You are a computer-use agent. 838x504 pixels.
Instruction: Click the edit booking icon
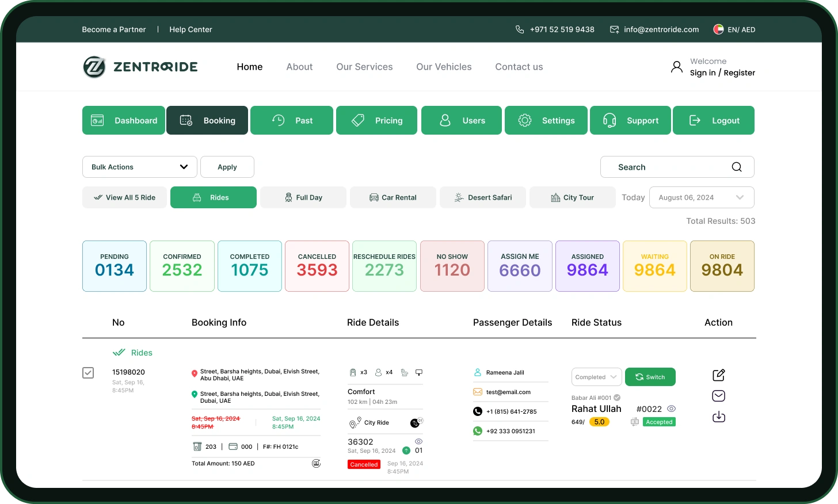(719, 375)
